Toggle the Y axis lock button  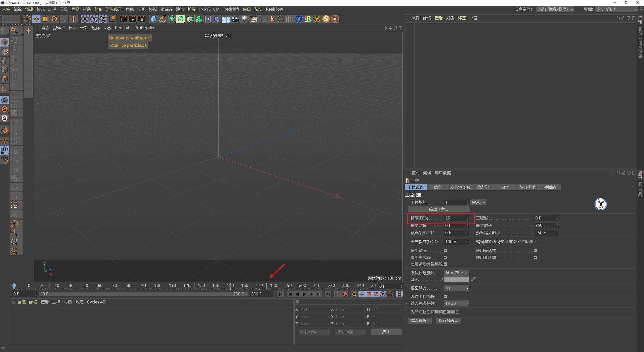pyautogui.click(x=94, y=19)
